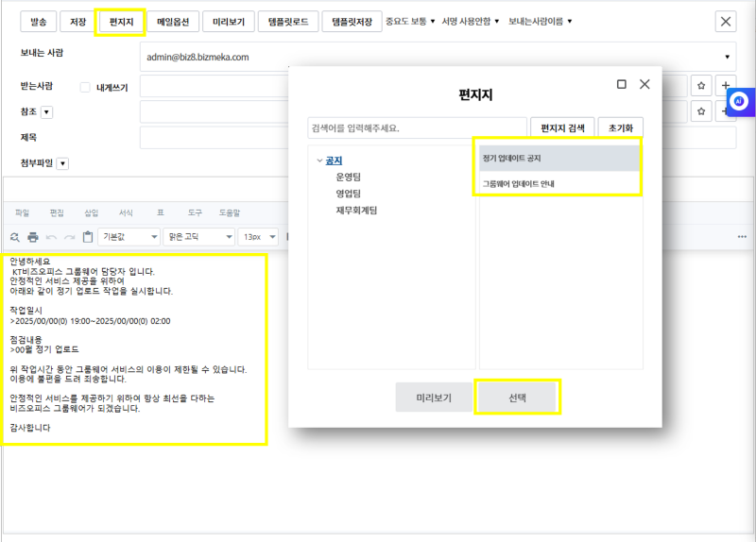Select 그룹웨어 업데이트 안내 stationery

coord(559,183)
